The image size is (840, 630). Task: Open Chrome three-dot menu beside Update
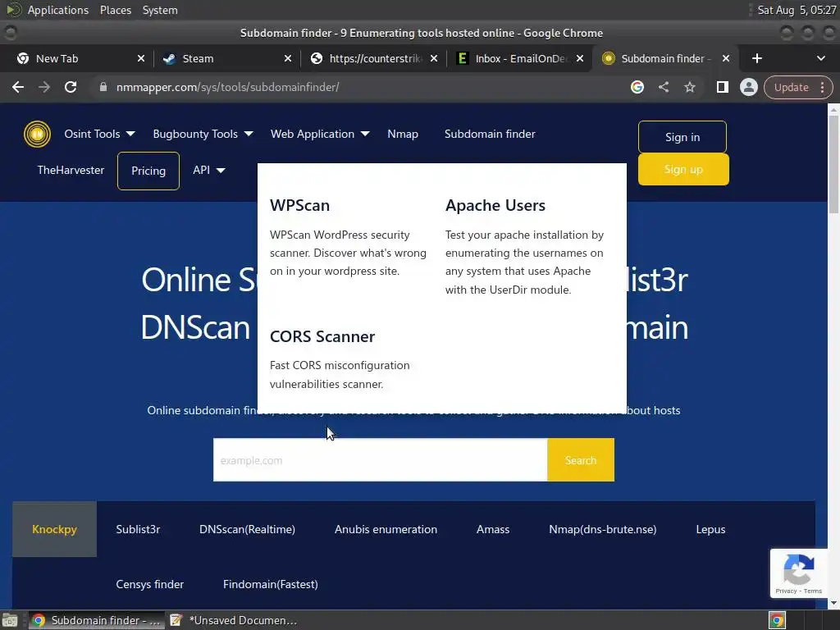pos(822,87)
